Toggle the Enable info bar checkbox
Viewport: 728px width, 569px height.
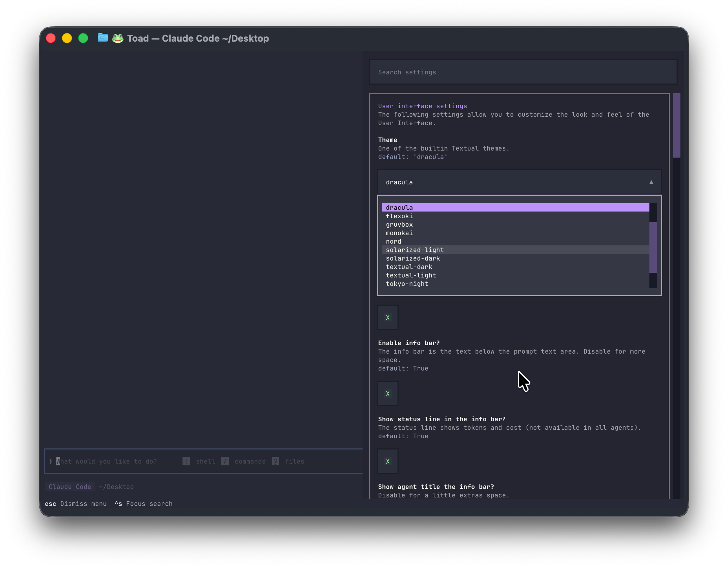(388, 393)
